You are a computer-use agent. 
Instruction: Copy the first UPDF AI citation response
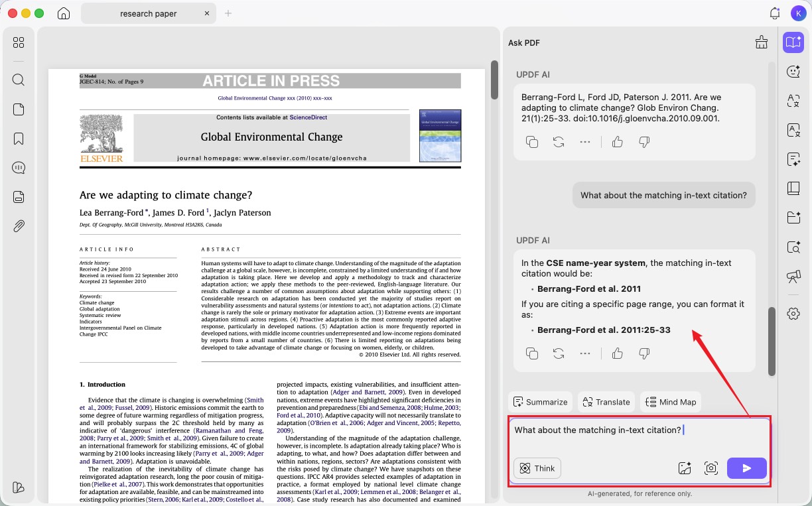point(532,142)
